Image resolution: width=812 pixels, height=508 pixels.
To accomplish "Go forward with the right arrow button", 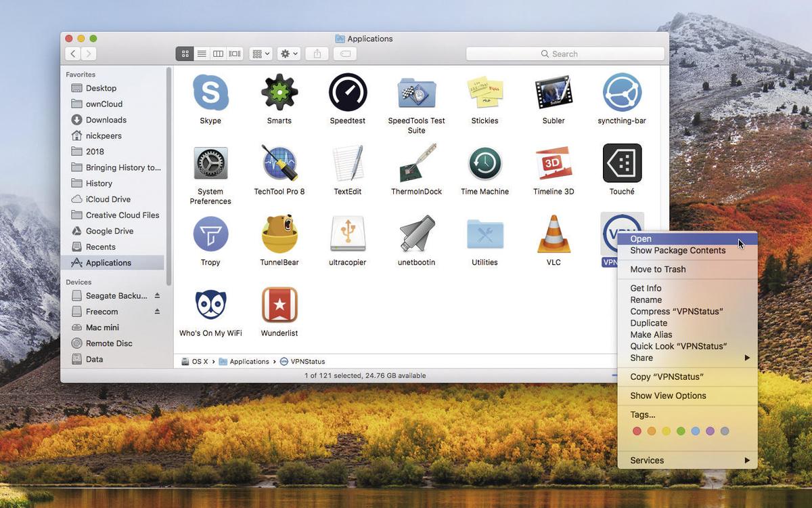I will pyautogui.click(x=89, y=54).
